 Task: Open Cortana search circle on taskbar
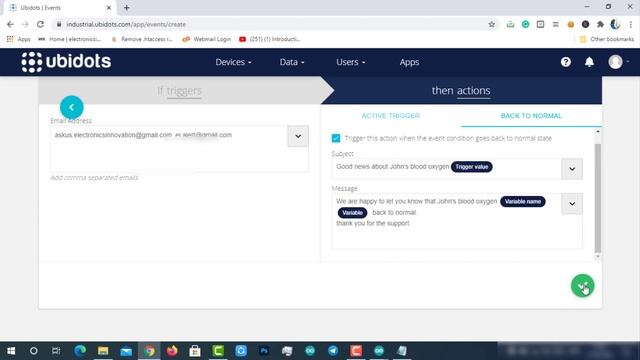click(33, 351)
